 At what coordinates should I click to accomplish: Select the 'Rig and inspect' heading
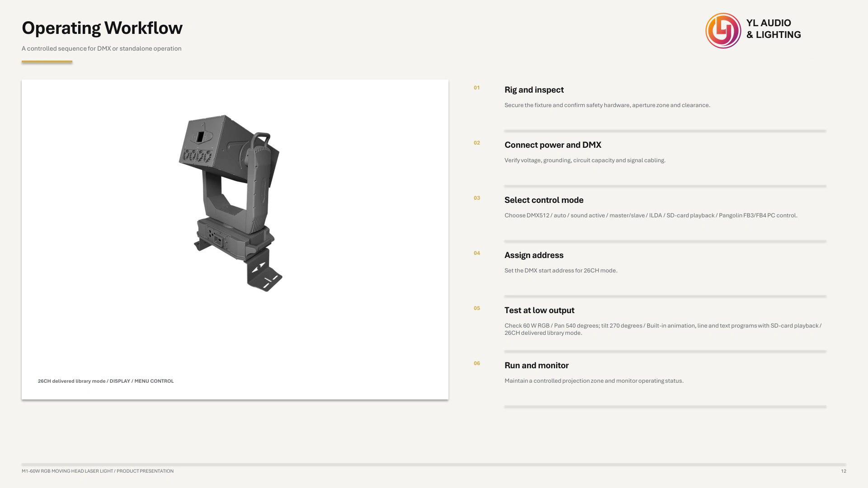point(534,90)
